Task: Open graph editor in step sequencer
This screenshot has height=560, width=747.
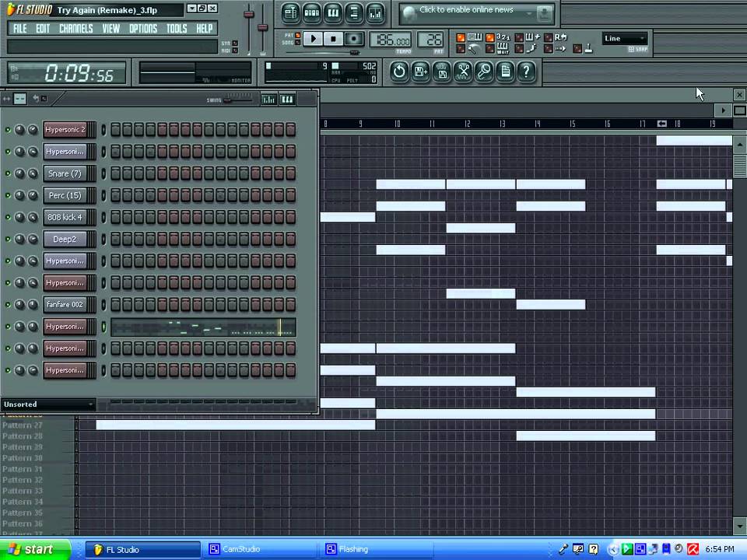Action: pyautogui.click(x=269, y=99)
